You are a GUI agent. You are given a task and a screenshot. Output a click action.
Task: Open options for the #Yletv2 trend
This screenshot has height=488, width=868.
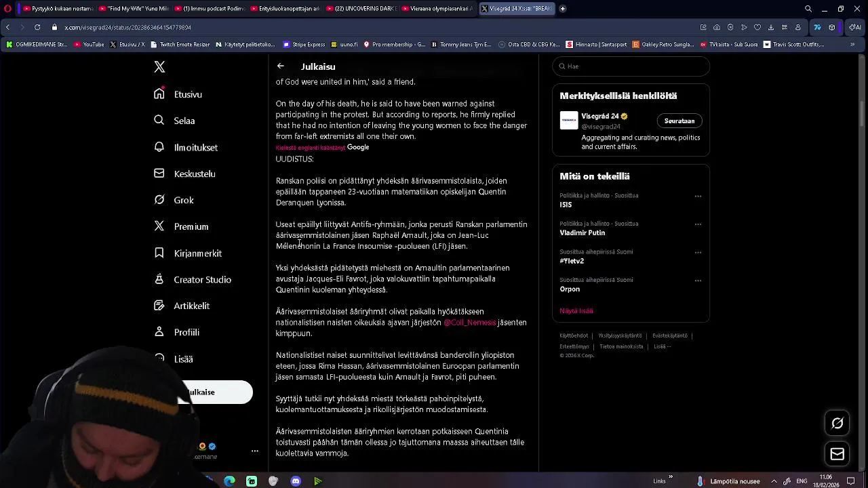click(x=698, y=252)
